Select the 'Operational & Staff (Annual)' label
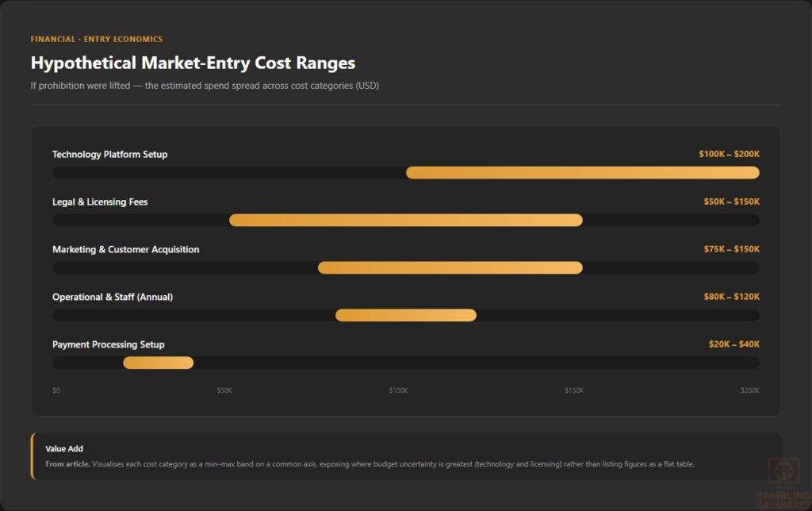Image resolution: width=812 pixels, height=511 pixels. pos(113,297)
